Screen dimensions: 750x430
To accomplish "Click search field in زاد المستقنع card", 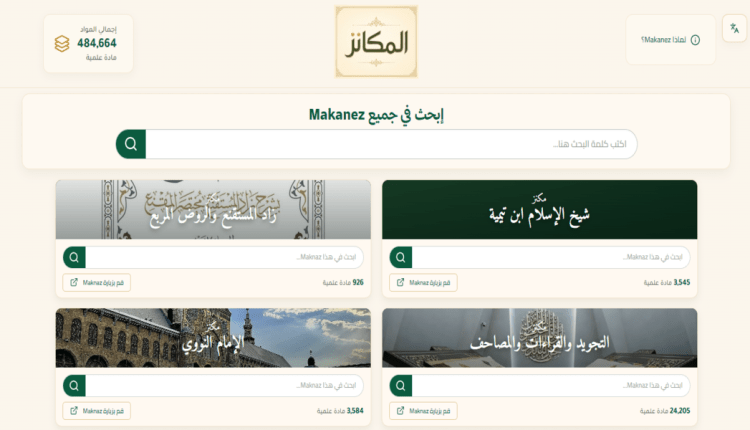I will point(224,257).
